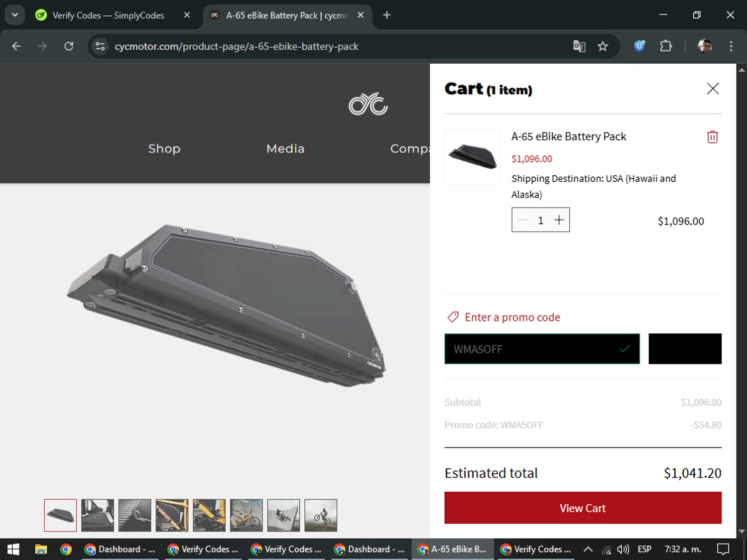747x560 pixels.
Task: Increase item quantity with the plus button
Action: pyautogui.click(x=559, y=220)
